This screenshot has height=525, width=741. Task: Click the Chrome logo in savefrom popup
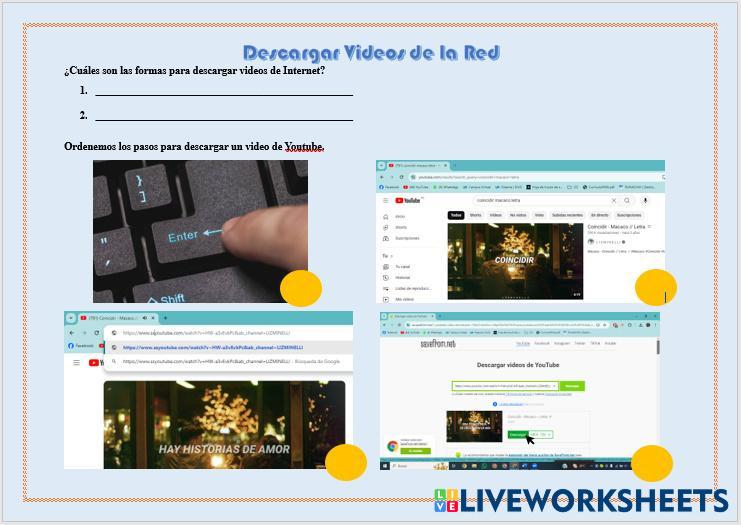392,446
